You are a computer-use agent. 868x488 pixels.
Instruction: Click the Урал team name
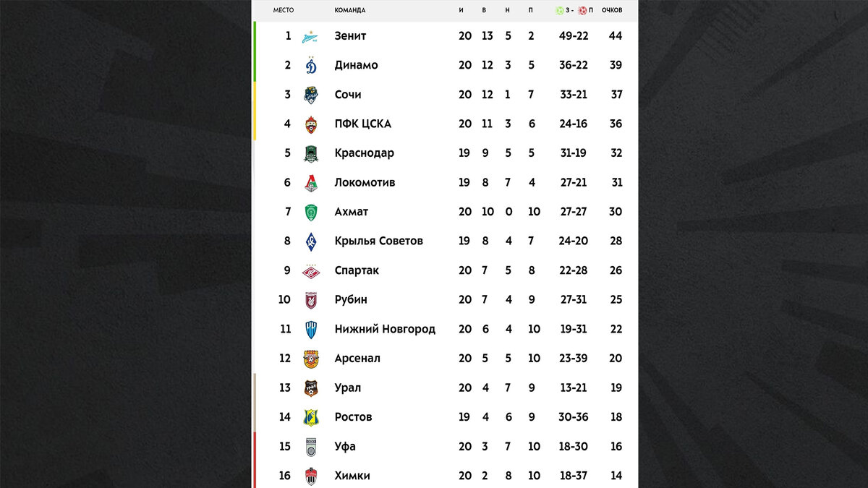[x=348, y=388]
